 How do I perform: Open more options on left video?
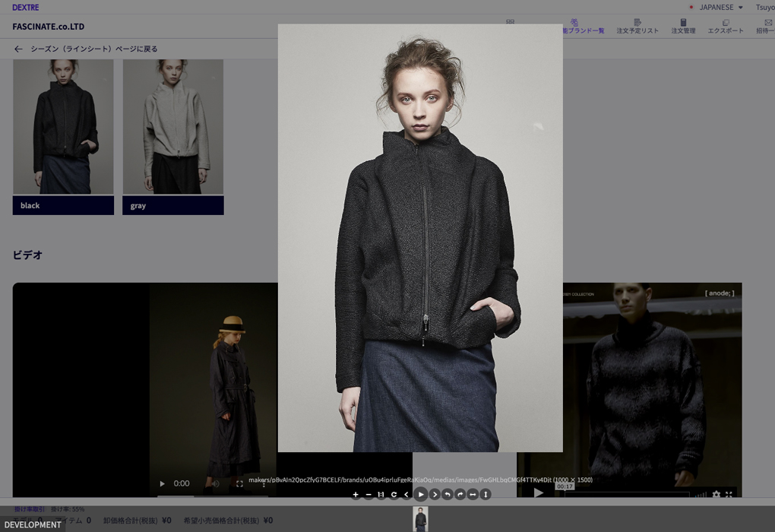click(264, 484)
